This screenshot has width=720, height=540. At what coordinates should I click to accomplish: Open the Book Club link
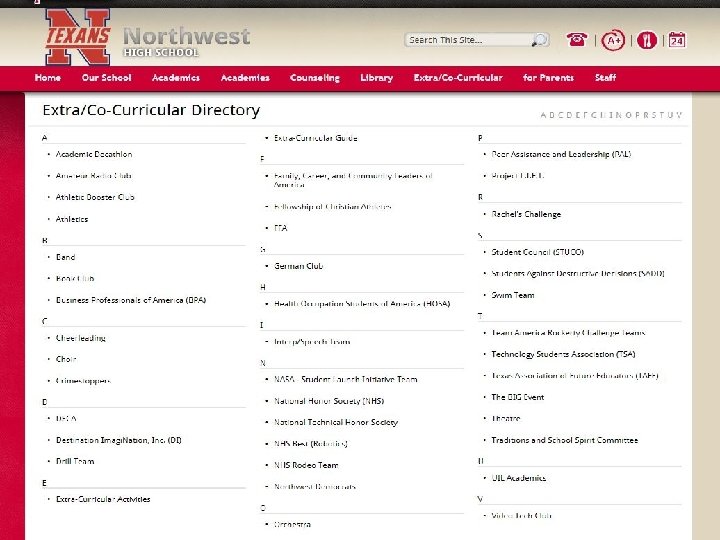(x=75, y=278)
